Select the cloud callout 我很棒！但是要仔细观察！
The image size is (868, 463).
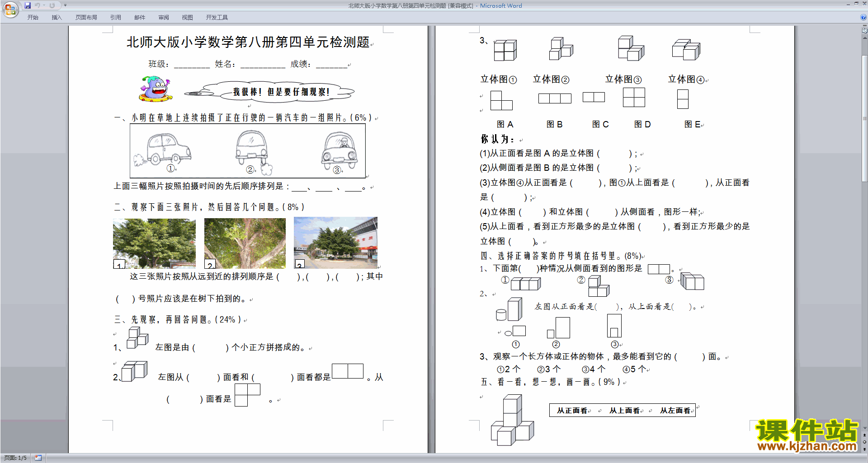(x=269, y=92)
